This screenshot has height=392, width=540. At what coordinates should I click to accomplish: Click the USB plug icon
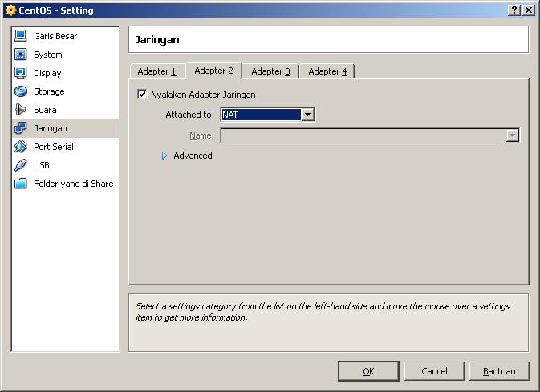[20, 165]
